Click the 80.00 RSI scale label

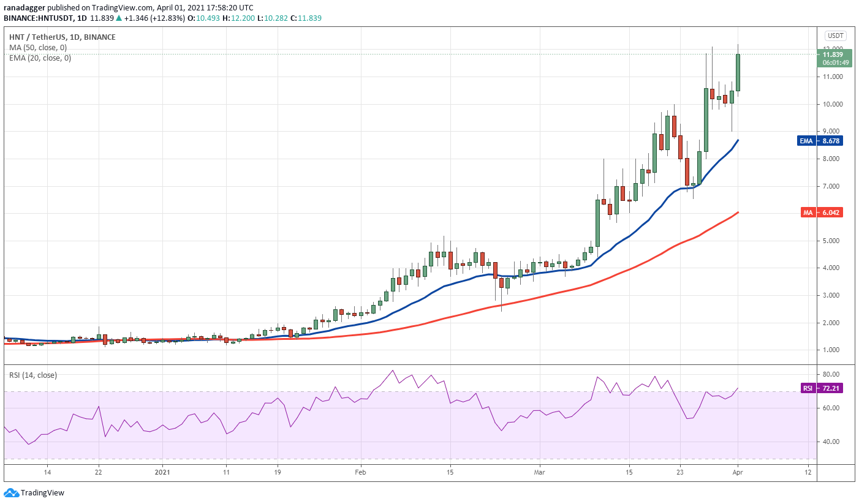click(x=831, y=374)
